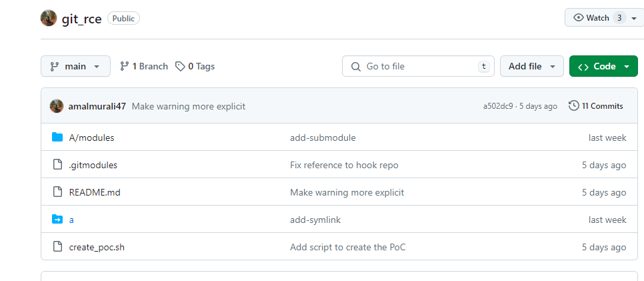Expand the Add file dropdown
Viewport: 644px width, 281px height.
coord(531,66)
